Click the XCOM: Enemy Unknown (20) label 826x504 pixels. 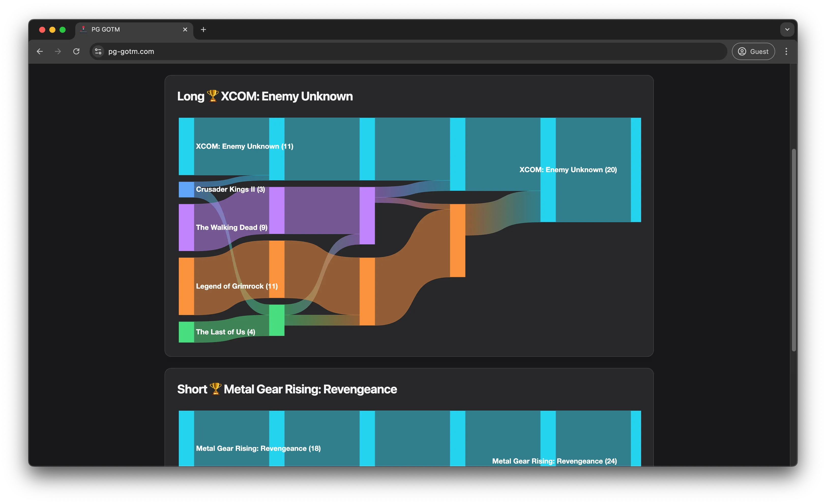coord(568,170)
